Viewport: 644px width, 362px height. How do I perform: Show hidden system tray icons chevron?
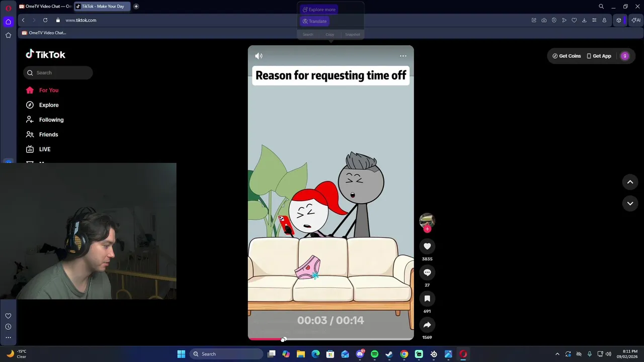click(x=557, y=354)
